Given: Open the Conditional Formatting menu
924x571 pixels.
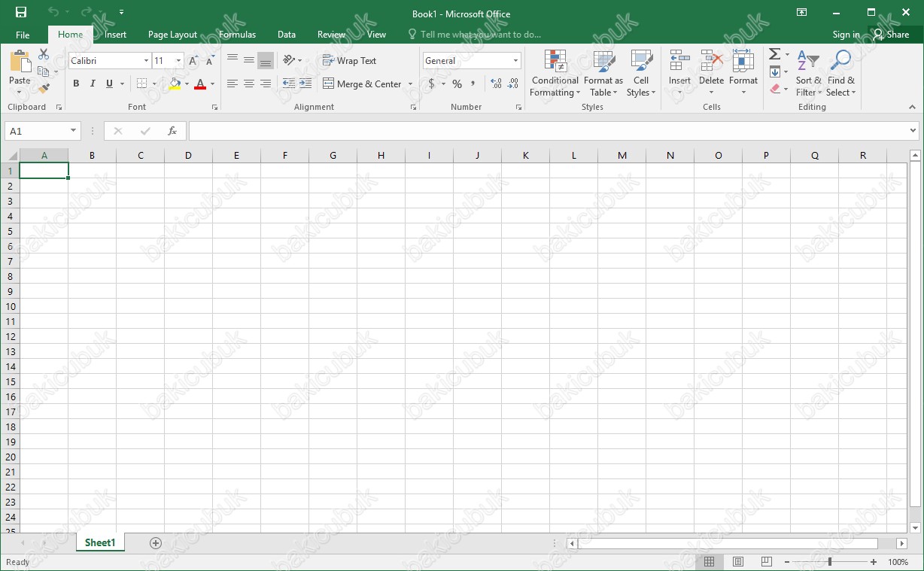Looking at the screenshot, I should (555, 73).
